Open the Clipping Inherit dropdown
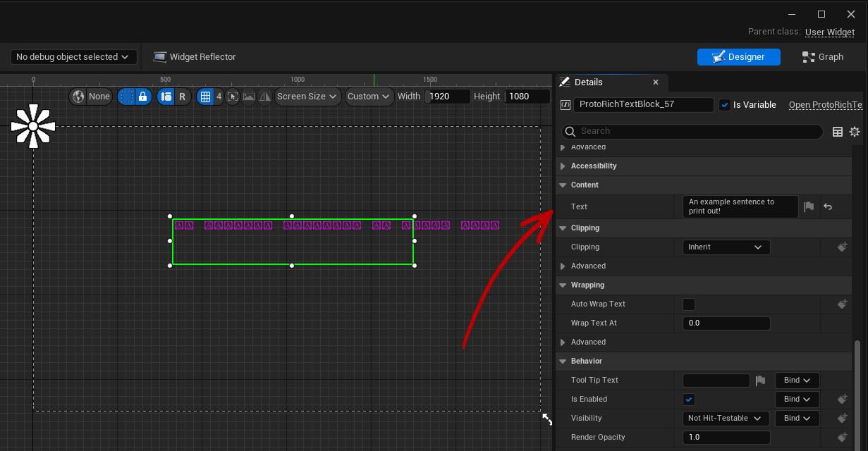Viewport: 868px width, 451px height. pyautogui.click(x=726, y=247)
